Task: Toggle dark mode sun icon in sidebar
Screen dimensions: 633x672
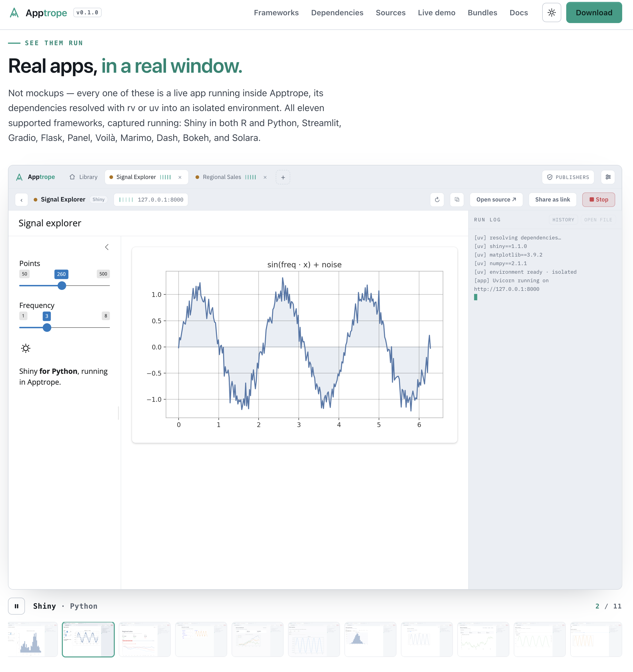Action: tap(26, 348)
